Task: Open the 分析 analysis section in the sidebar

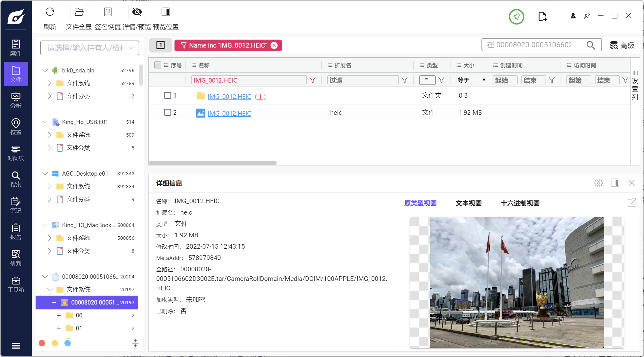Action: [16, 100]
